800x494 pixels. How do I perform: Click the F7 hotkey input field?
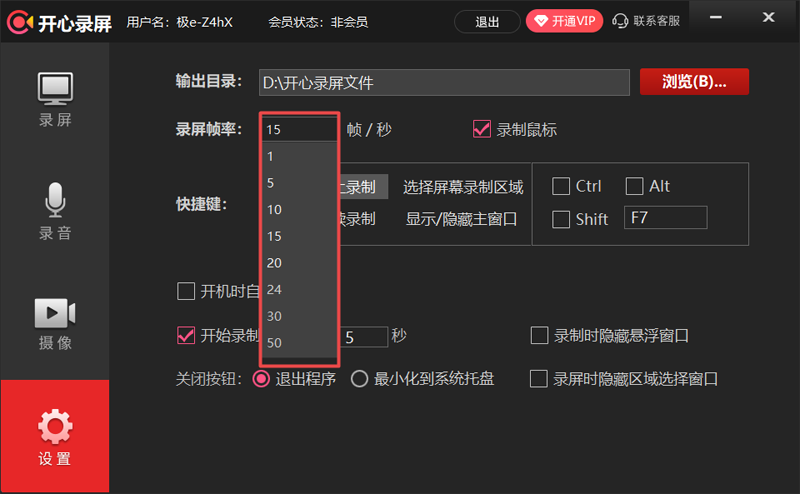point(665,218)
